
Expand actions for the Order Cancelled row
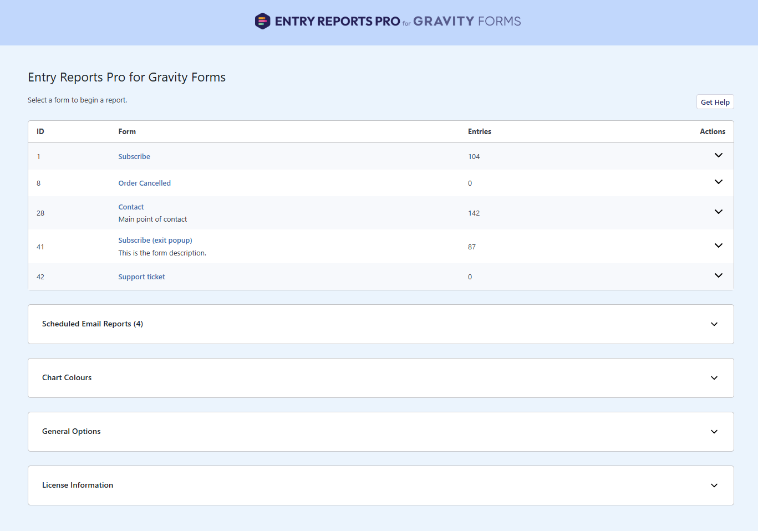718,182
